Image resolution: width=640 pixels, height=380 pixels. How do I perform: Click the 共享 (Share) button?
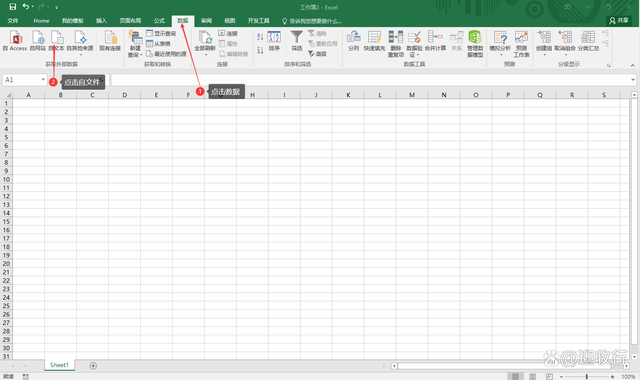point(619,20)
